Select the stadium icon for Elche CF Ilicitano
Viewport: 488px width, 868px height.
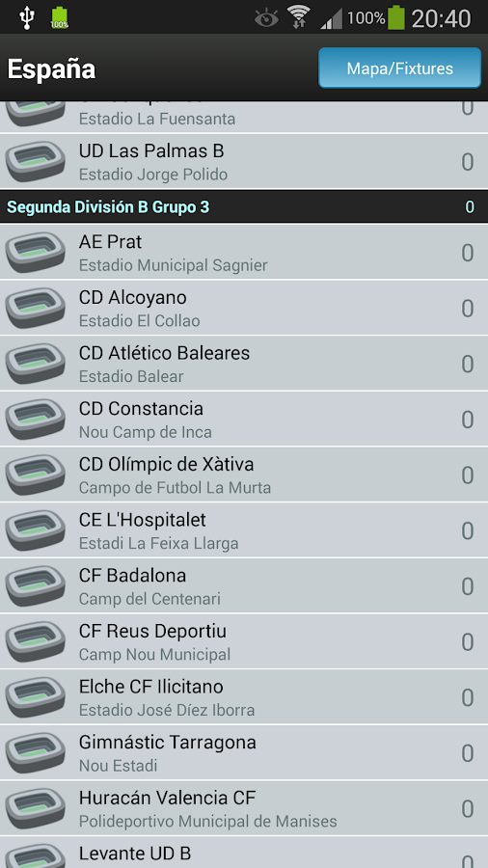[x=36, y=697]
